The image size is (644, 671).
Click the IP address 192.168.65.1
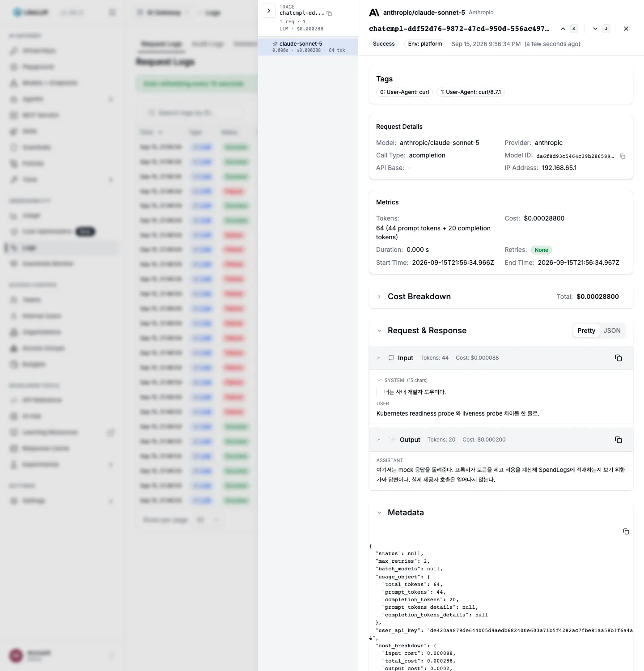click(559, 168)
